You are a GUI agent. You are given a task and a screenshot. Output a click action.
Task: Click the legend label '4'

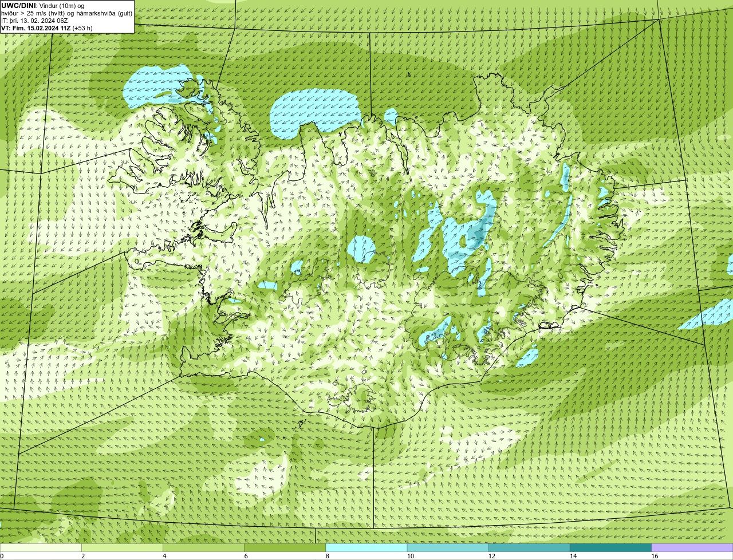pyautogui.click(x=165, y=556)
